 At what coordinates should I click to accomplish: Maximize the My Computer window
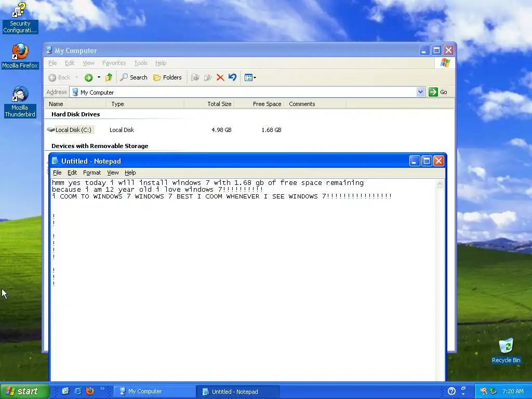(x=436, y=50)
